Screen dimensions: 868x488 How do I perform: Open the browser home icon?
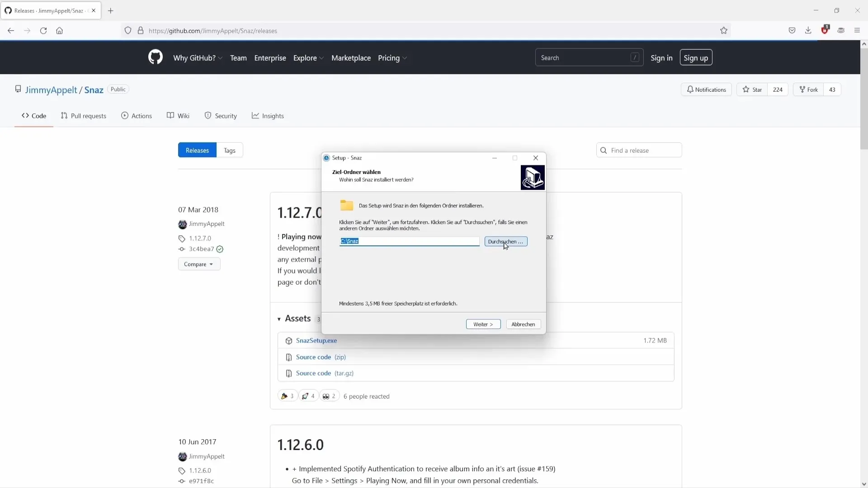(x=59, y=31)
